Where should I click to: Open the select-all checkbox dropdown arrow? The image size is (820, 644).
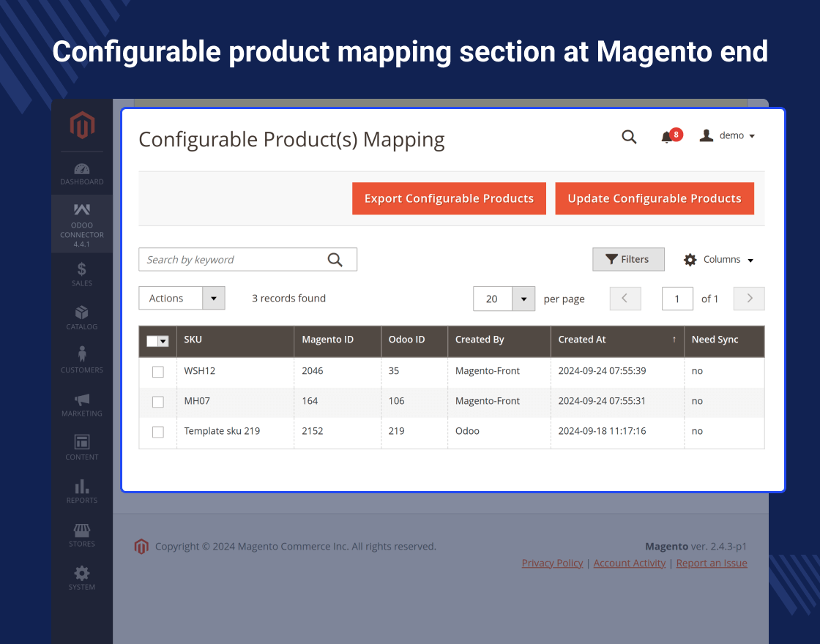pyautogui.click(x=163, y=341)
